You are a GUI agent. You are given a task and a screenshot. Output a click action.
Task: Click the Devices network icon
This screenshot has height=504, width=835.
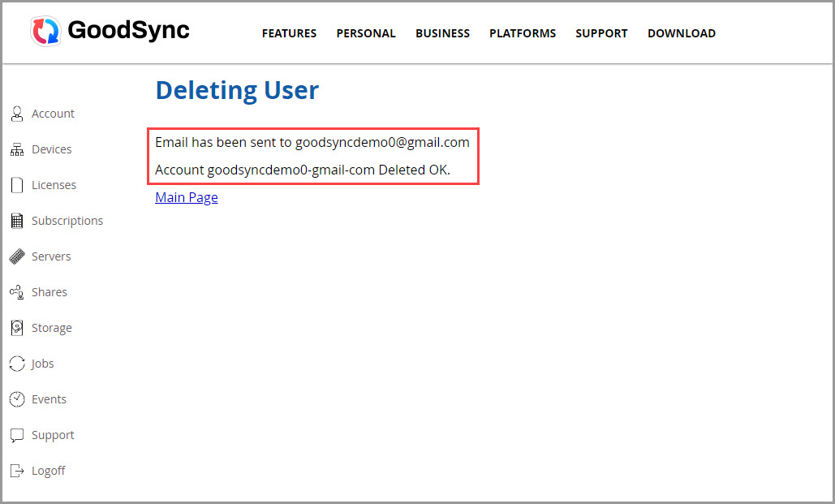17,149
